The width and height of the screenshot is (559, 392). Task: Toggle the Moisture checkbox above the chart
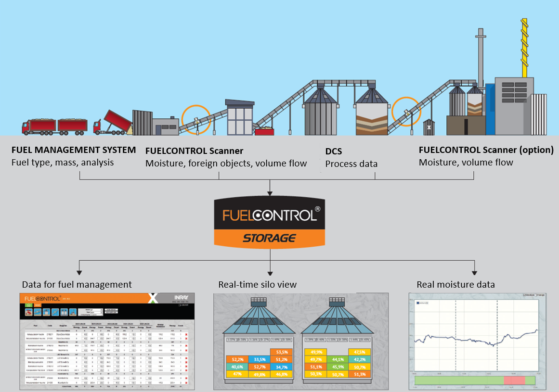coord(525,295)
